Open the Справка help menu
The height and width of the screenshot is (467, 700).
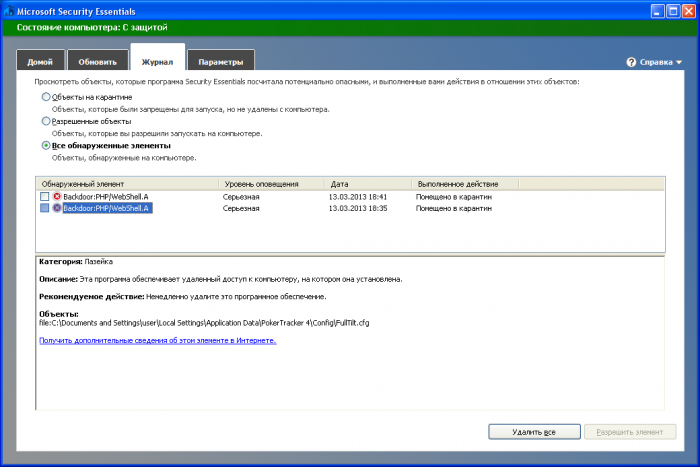(x=656, y=62)
